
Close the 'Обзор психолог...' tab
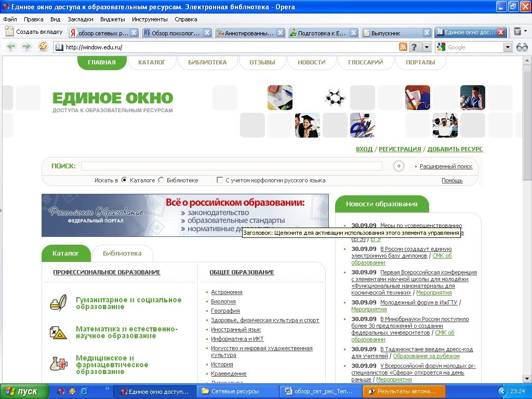pos(207,33)
